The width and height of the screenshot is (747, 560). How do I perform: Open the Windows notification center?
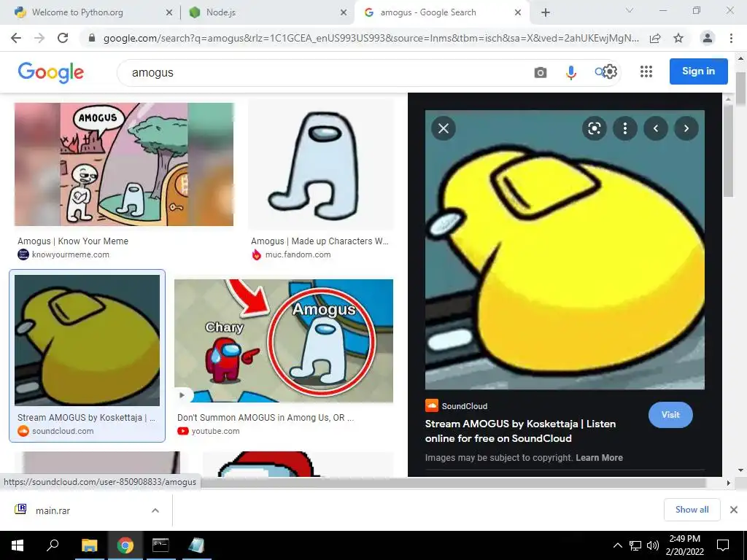tap(723, 545)
